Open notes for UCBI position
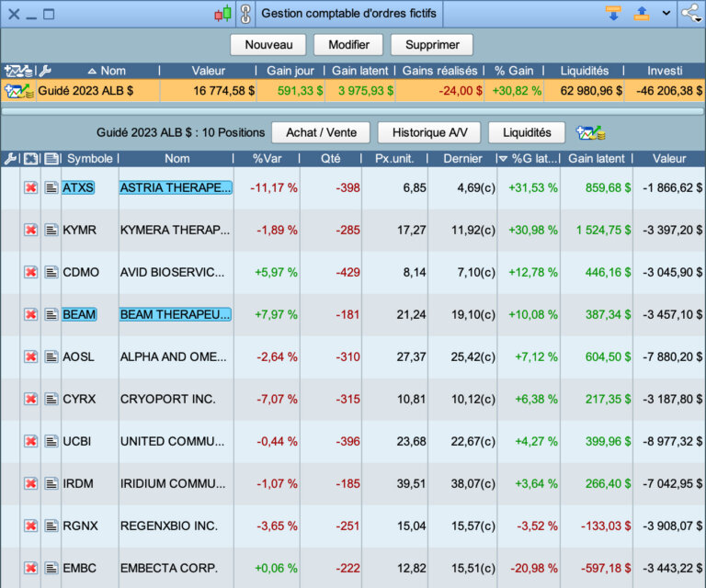706x588 pixels. point(51,441)
